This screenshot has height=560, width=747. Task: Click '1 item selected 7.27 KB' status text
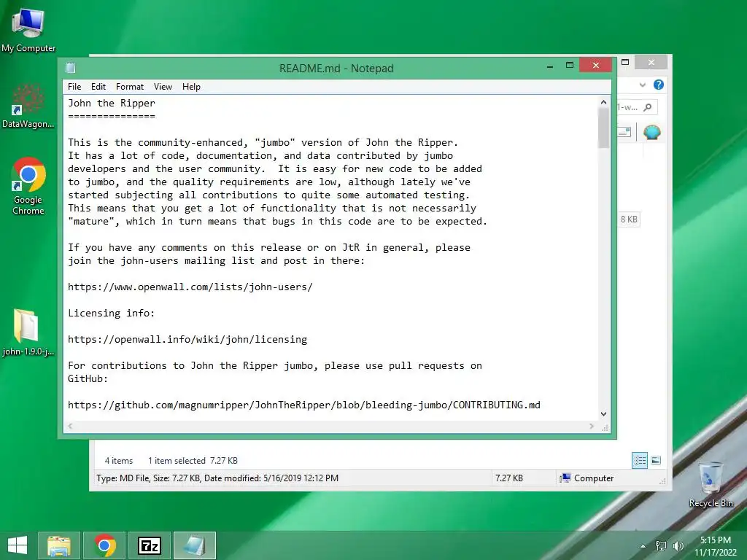(x=193, y=461)
